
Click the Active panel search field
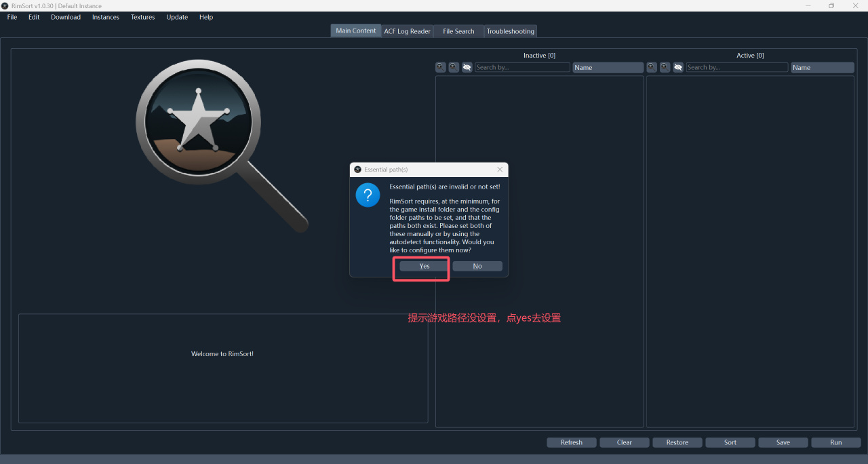(x=736, y=67)
